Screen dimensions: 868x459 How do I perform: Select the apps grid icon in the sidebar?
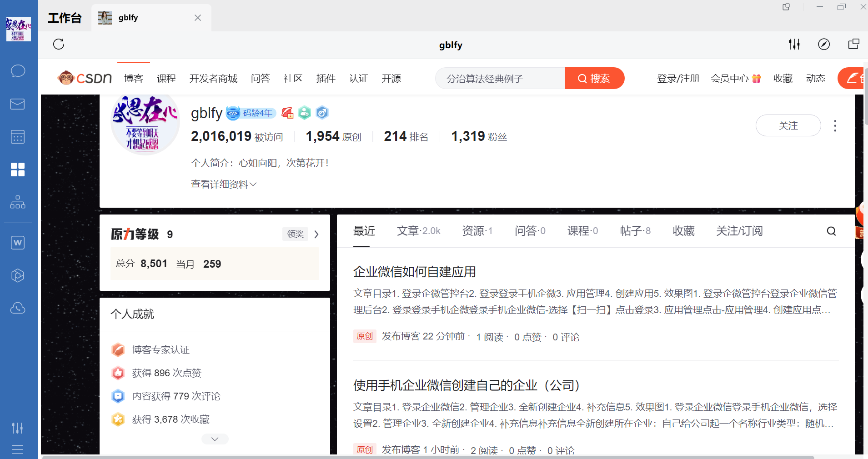(17, 169)
